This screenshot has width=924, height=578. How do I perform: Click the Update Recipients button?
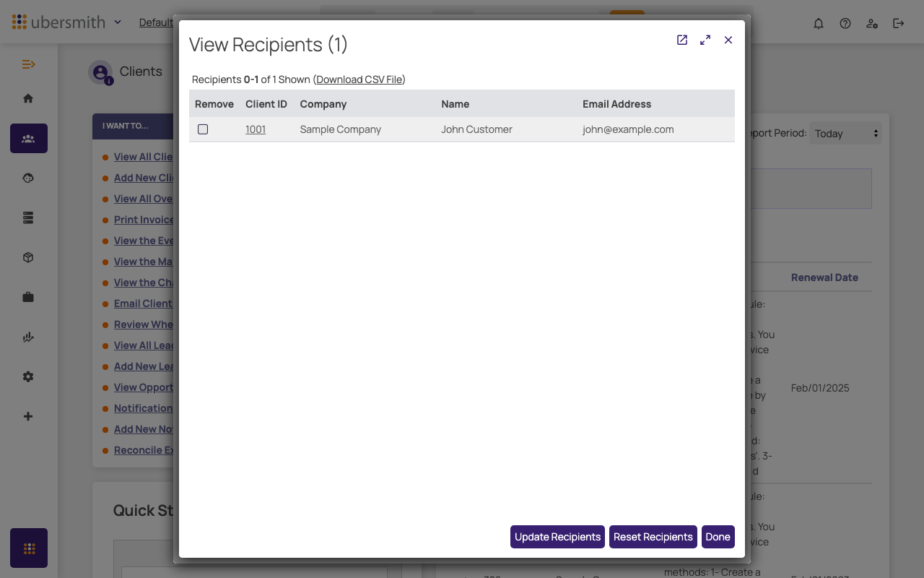tap(557, 537)
